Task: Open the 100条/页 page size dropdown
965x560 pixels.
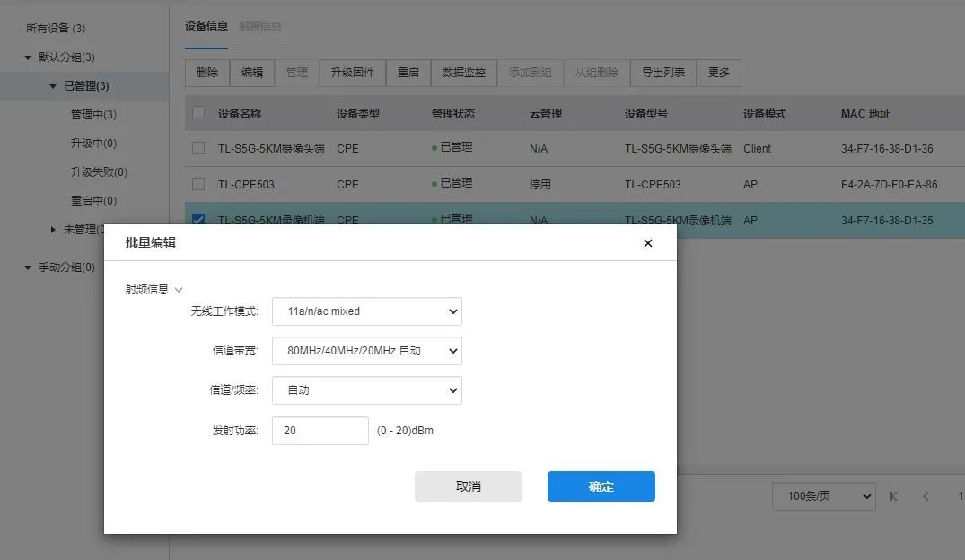Action: [823, 495]
